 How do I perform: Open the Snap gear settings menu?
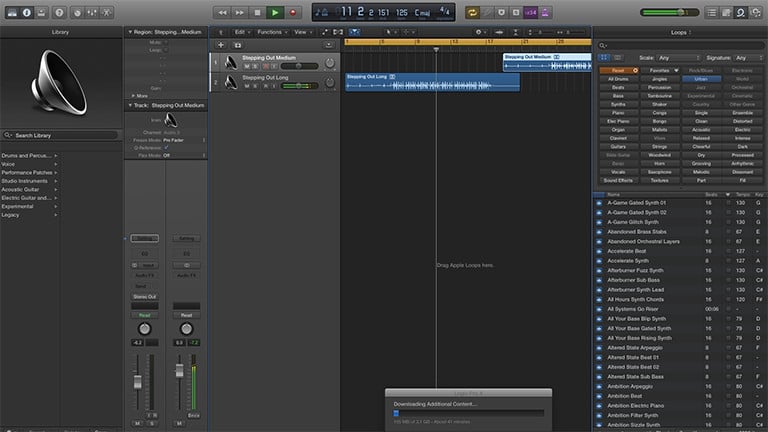[480, 32]
